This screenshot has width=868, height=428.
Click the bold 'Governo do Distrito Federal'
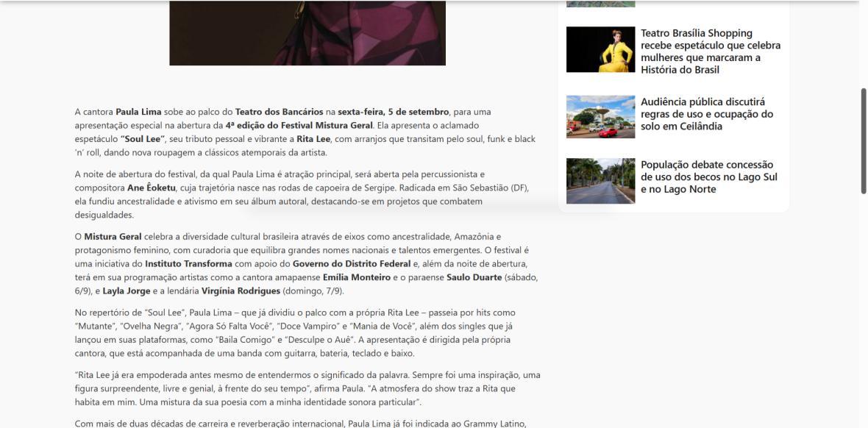click(x=352, y=263)
